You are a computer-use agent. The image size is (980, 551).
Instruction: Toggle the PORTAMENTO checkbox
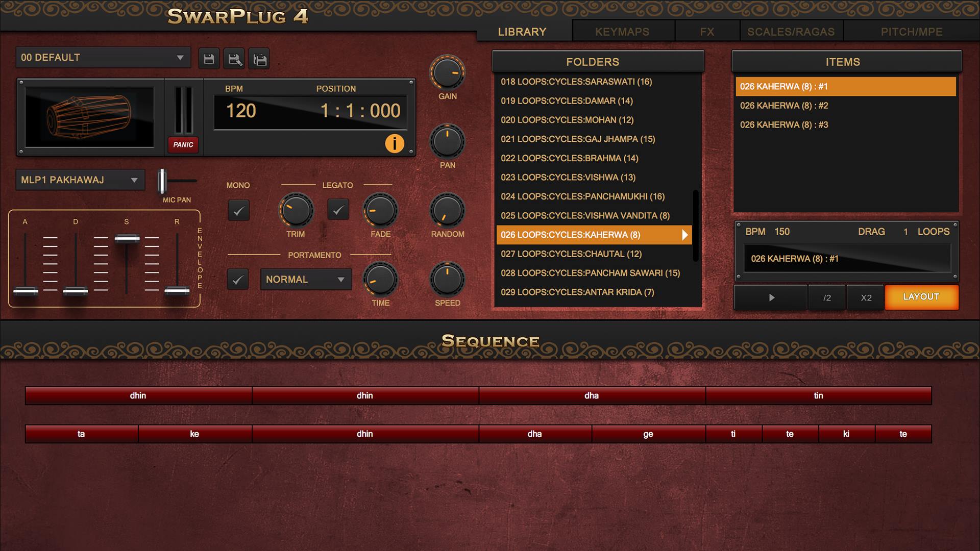point(238,280)
